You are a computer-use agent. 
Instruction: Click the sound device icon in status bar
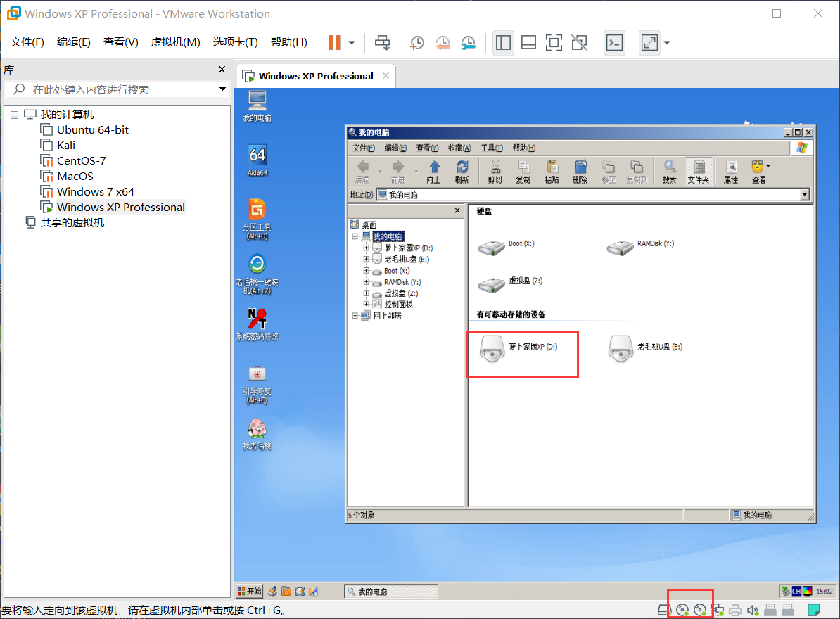click(753, 609)
